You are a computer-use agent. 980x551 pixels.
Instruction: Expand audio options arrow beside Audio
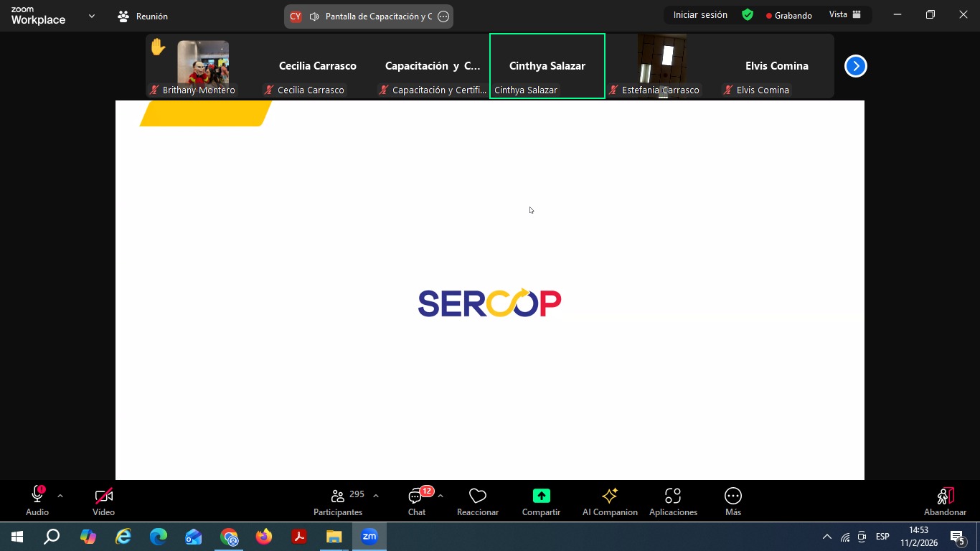(x=60, y=496)
